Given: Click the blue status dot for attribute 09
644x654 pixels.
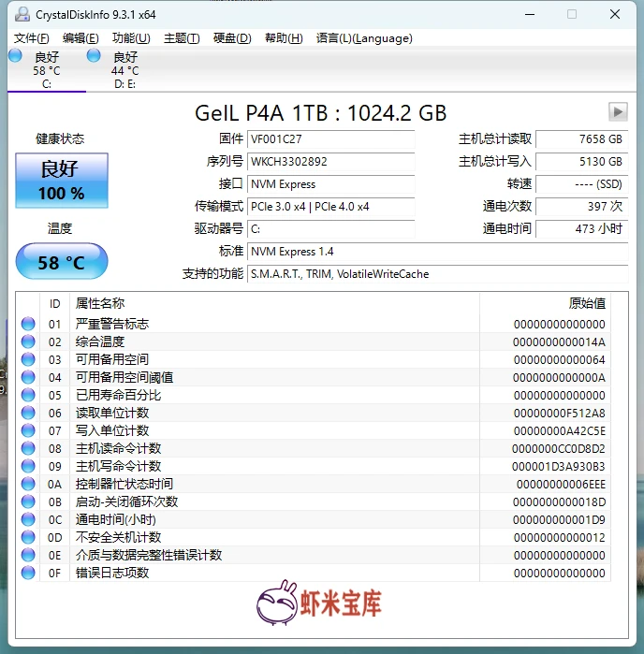Looking at the screenshot, I should tap(28, 466).
